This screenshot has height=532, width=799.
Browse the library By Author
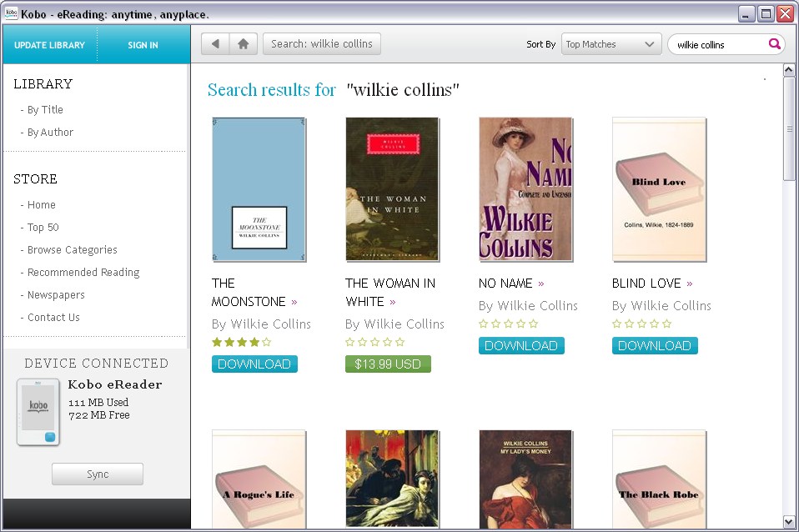50,132
